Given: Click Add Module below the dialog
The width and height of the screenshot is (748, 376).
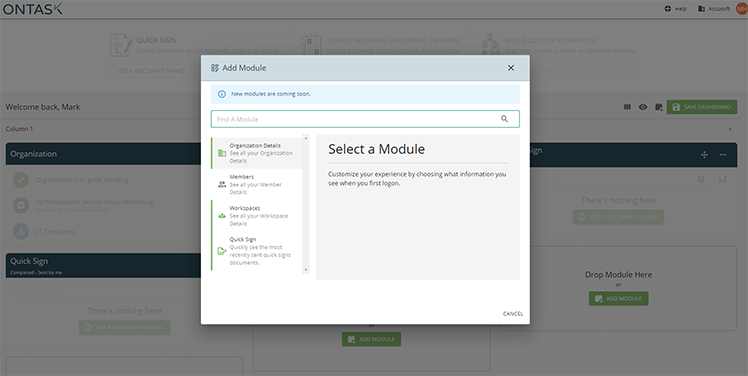Looking at the screenshot, I should (371, 339).
